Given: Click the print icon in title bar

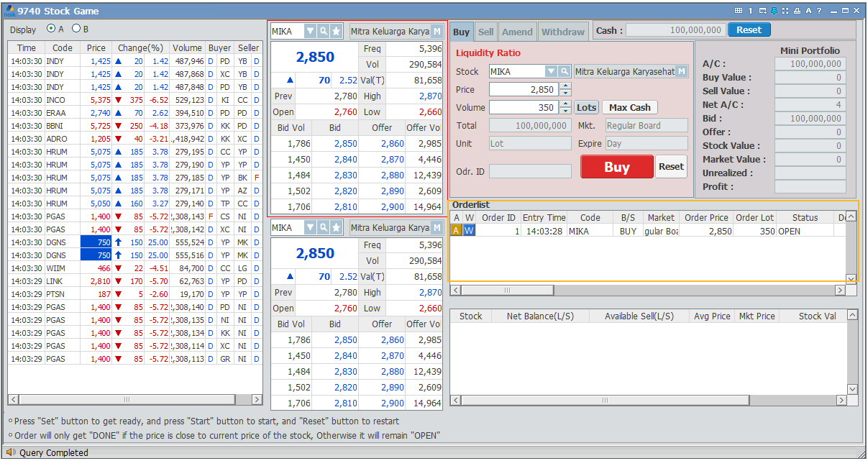Looking at the screenshot, I should coord(797,11).
